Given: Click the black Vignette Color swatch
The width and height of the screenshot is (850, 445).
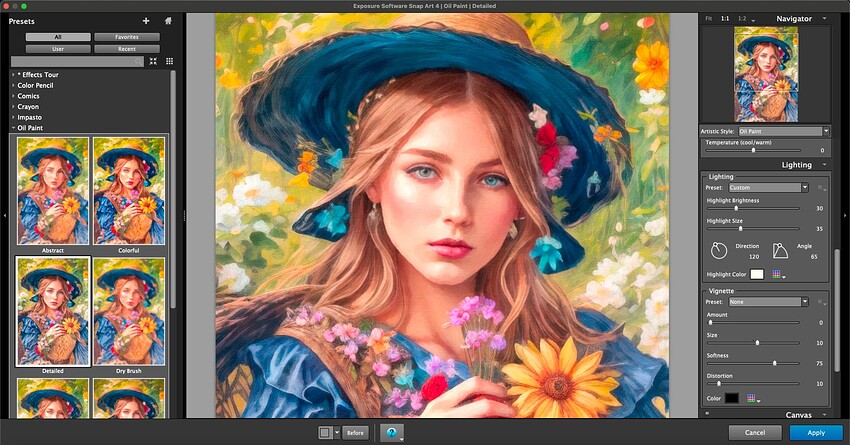Looking at the screenshot, I should [x=731, y=398].
